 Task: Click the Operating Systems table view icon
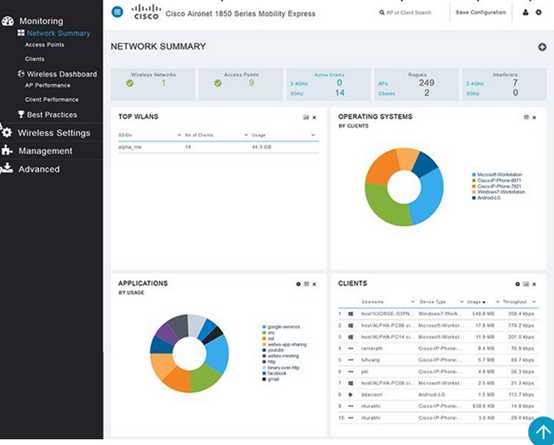click(526, 117)
